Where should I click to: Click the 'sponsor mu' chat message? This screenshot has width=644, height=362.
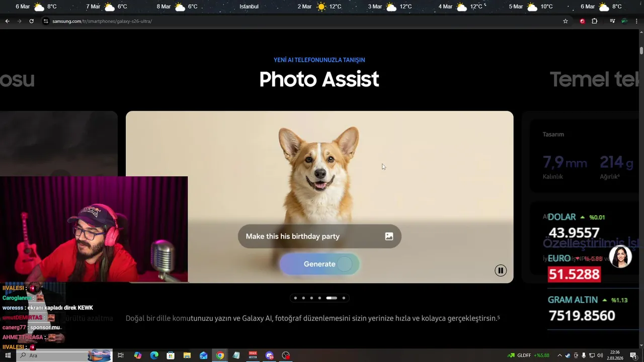point(45,327)
